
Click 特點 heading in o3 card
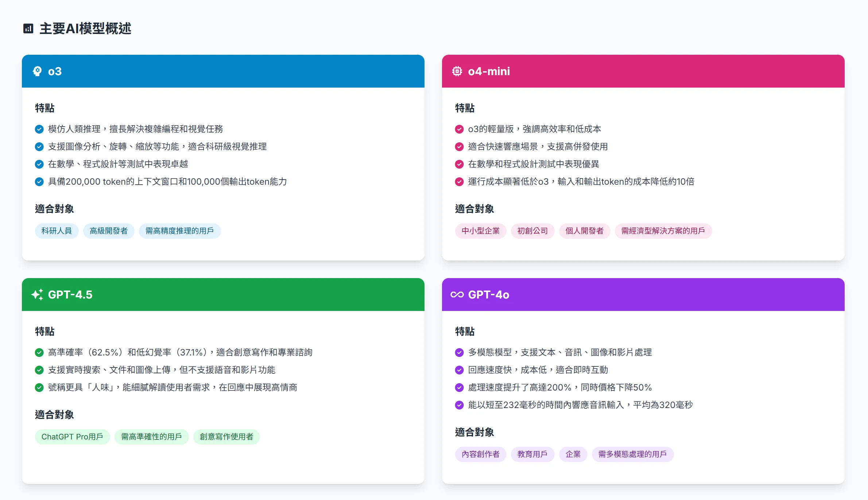pos(45,108)
